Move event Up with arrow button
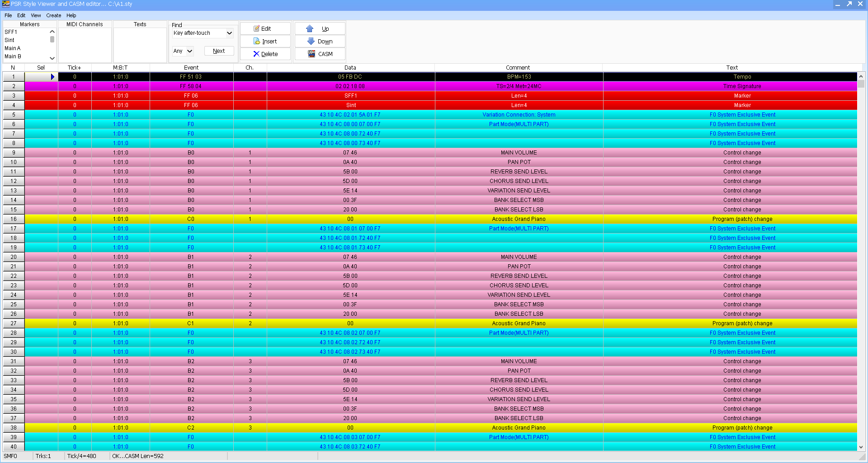 pos(320,28)
